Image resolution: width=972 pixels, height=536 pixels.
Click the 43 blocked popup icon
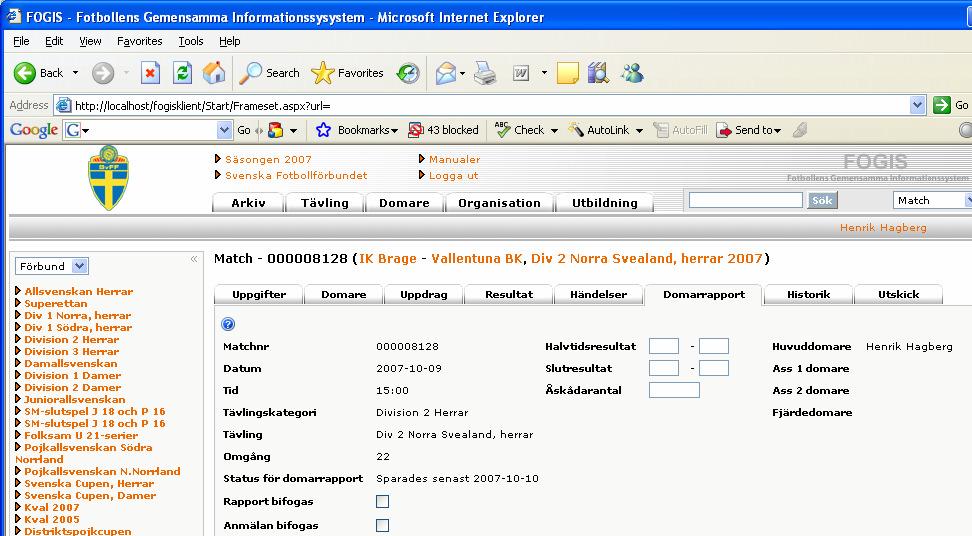415,130
